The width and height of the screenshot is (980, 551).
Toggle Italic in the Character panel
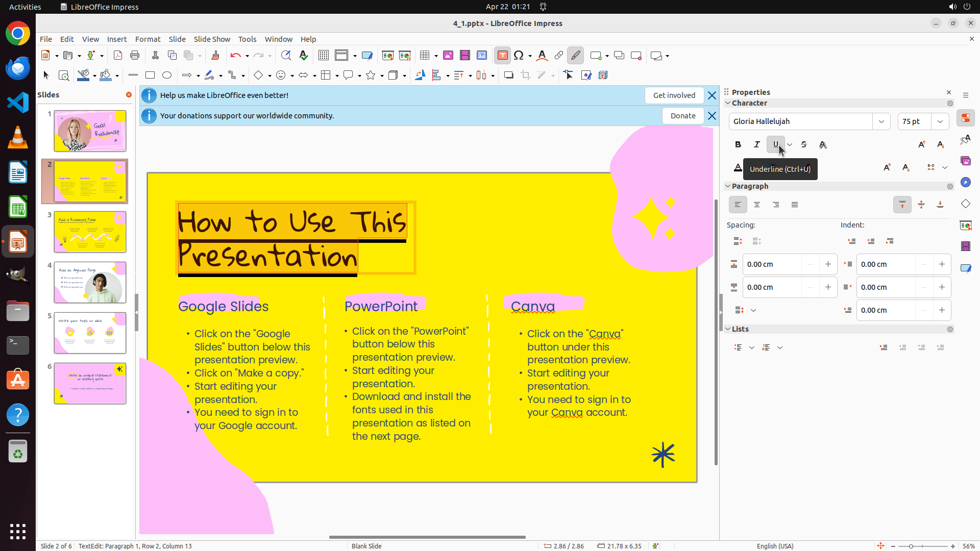(757, 145)
